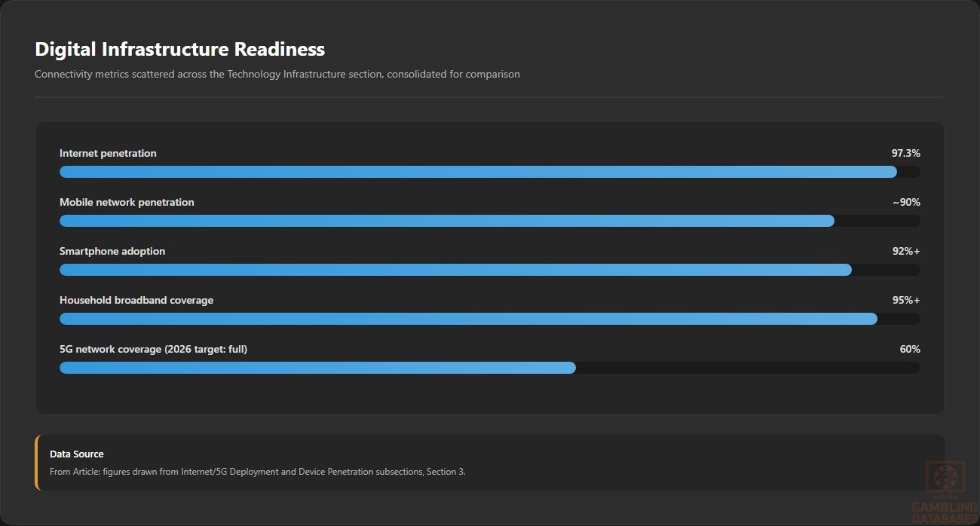980x526 pixels.
Task: Click the From Article source note
Action: click(258, 472)
